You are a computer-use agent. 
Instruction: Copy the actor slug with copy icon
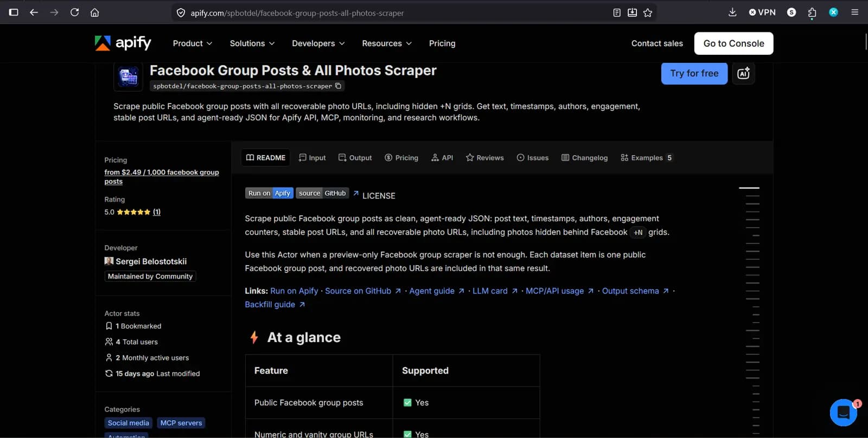click(338, 86)
